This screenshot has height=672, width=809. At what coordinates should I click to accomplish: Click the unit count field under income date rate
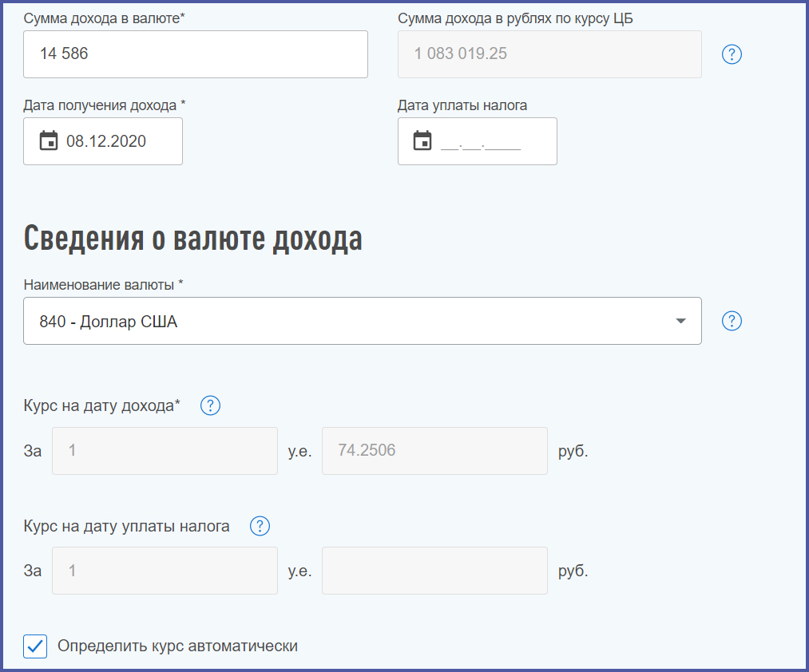click(165, 451)
